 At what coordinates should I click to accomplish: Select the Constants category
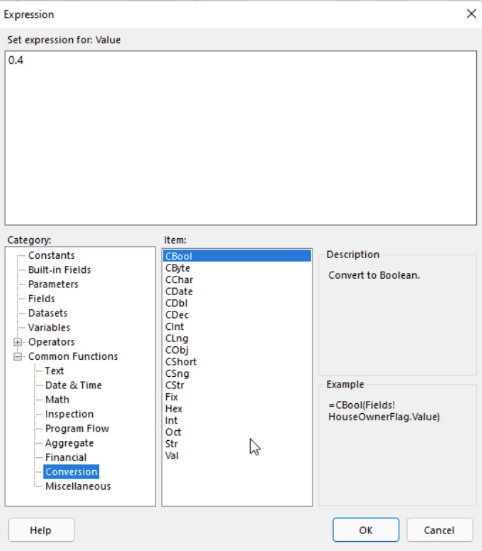click(x=51, y=255)
